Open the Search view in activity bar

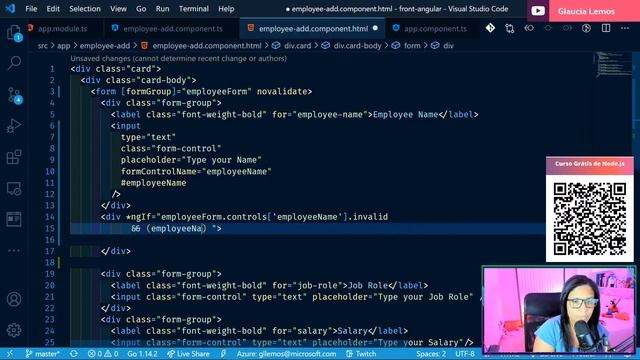pyautogui.click(x=14, y=63)
